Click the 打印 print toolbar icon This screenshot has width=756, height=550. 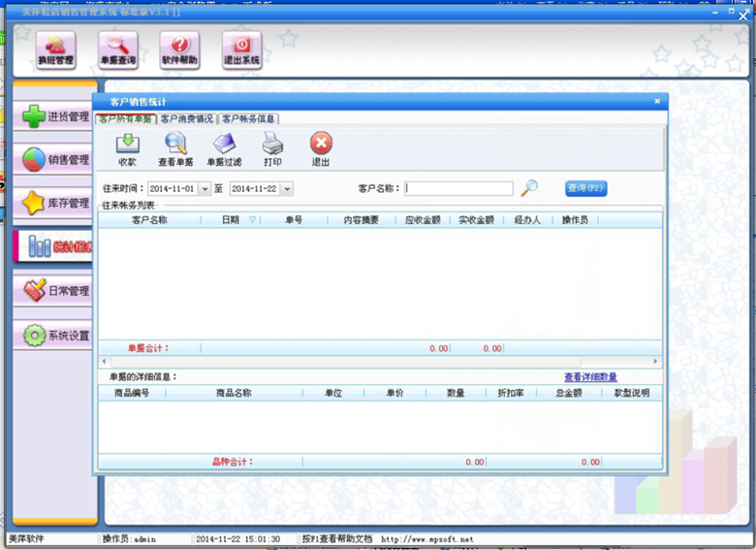pos(272,150)
